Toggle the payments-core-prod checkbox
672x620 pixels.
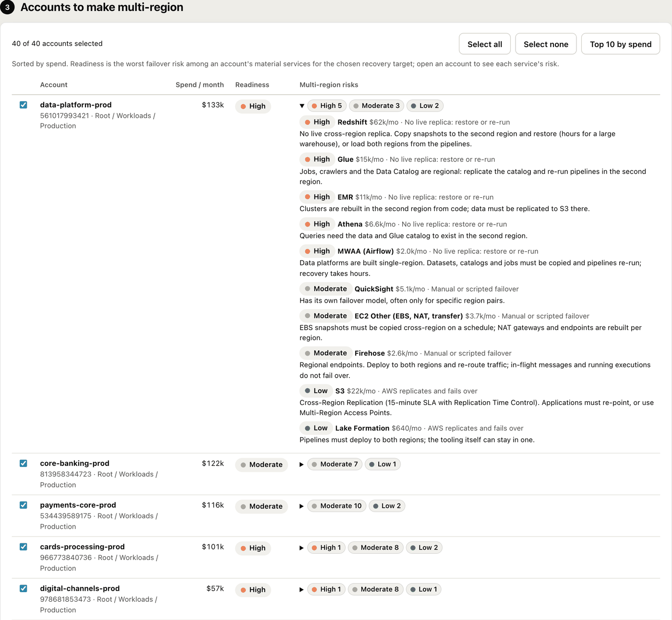click(x=23, y=505)
